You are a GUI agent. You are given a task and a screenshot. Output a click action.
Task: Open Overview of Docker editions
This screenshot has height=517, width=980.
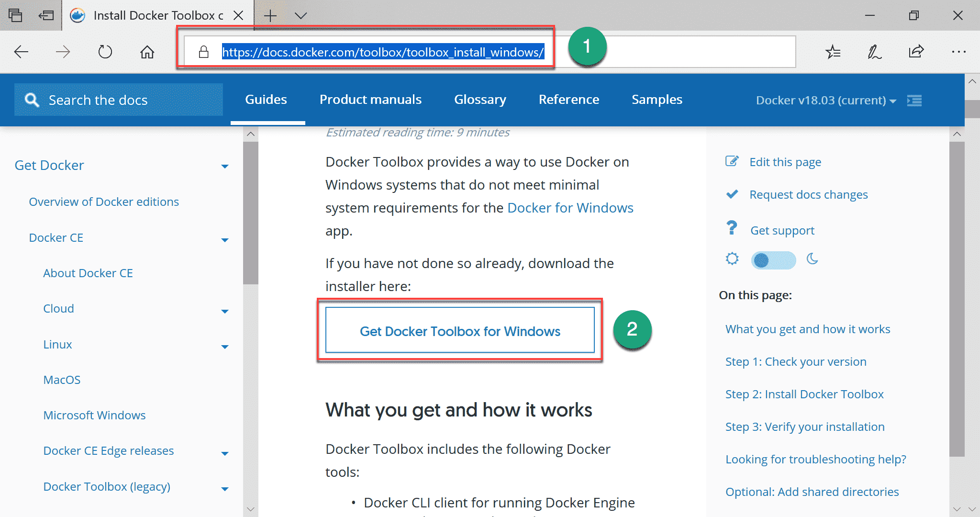[104, 202]
